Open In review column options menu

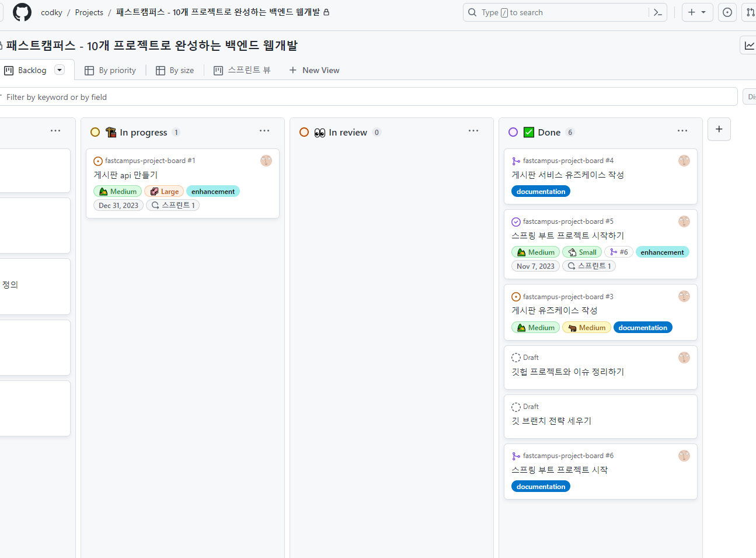click(473, 131)
